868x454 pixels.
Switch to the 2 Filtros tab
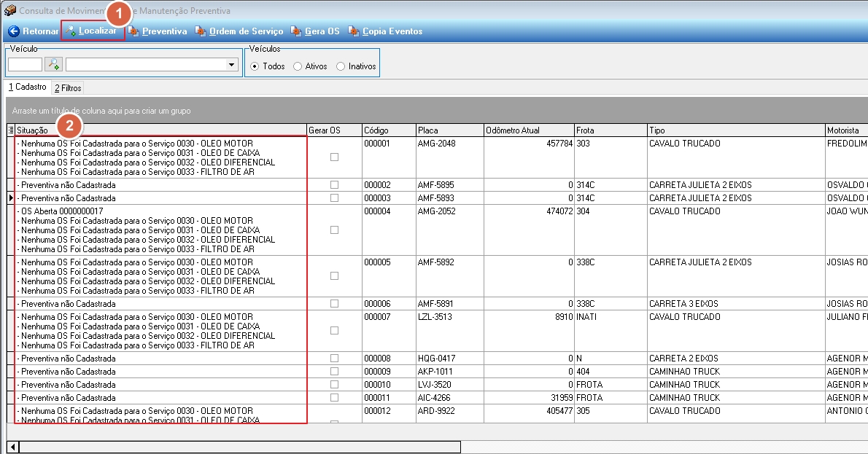(68, 88)
